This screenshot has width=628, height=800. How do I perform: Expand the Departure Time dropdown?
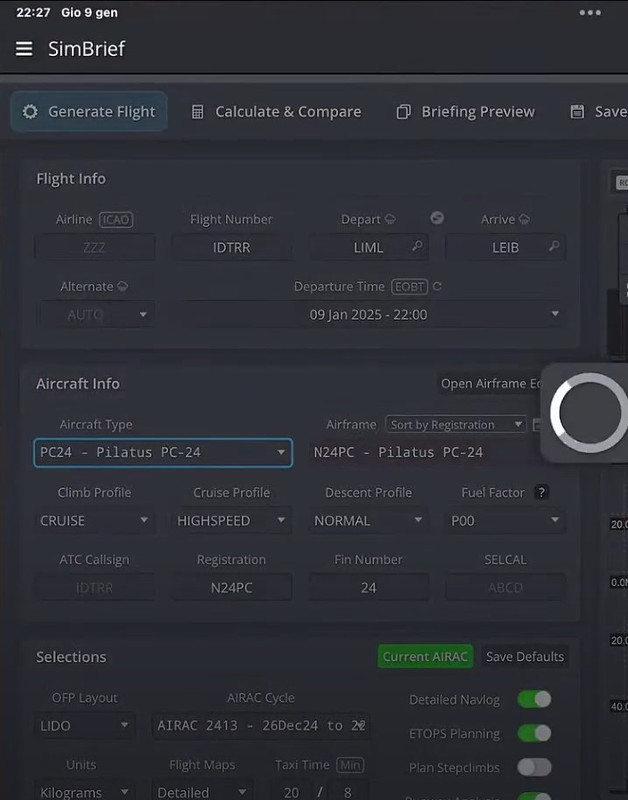(x=368, y=314)
